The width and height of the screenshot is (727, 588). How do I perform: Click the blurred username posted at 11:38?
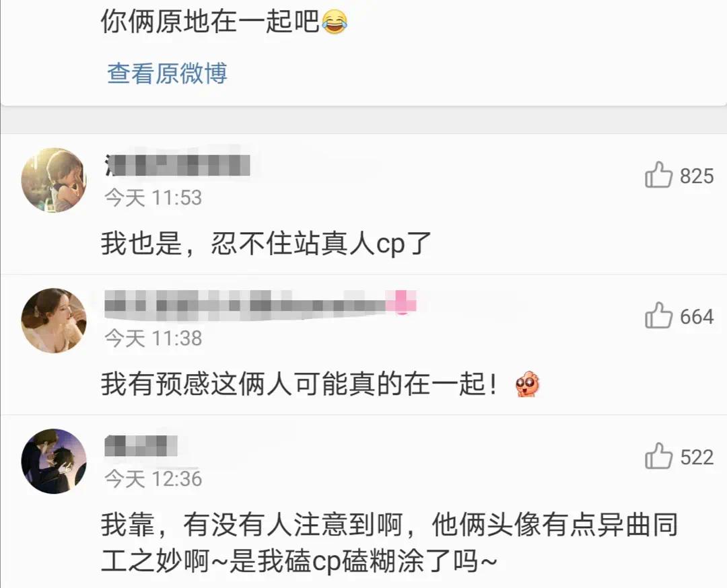(245, 305)
